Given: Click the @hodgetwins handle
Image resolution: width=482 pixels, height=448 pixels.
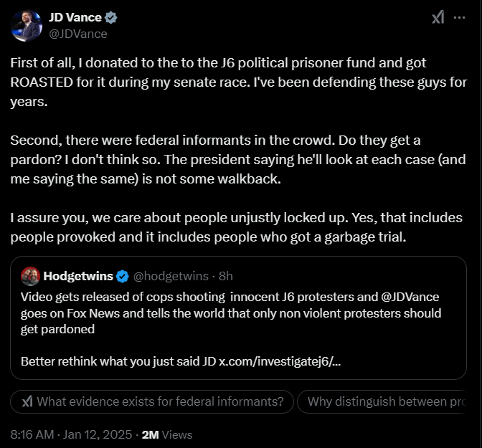Looking at the screenshot, I should pyautogui.click(x=171, y=276).
